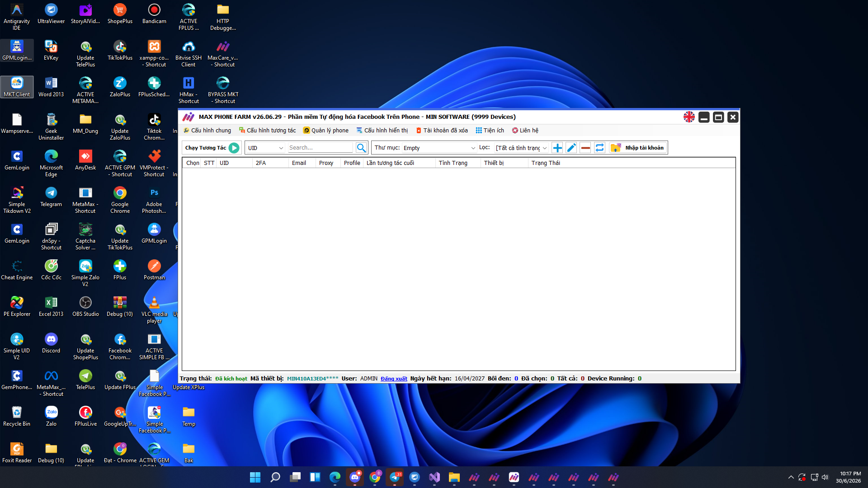Click the Nhập tài khoản import button

coord(638,148)
